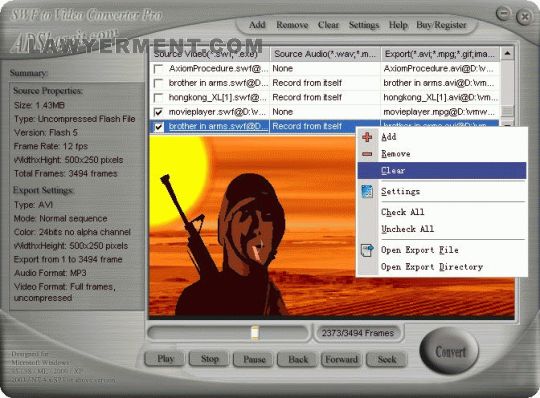Minimize the converter window with round minus icon
The width and height of the screenshot is (540, 398).
click(503, 14)
